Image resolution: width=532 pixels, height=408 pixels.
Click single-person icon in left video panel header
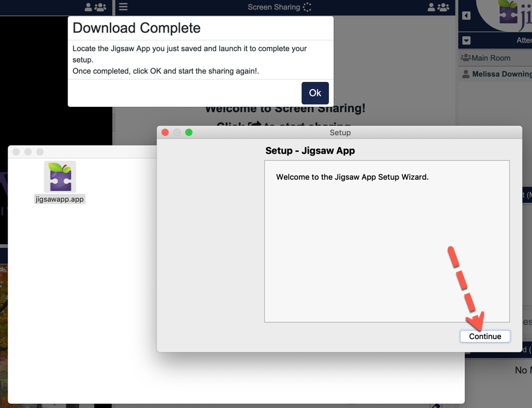88,7
